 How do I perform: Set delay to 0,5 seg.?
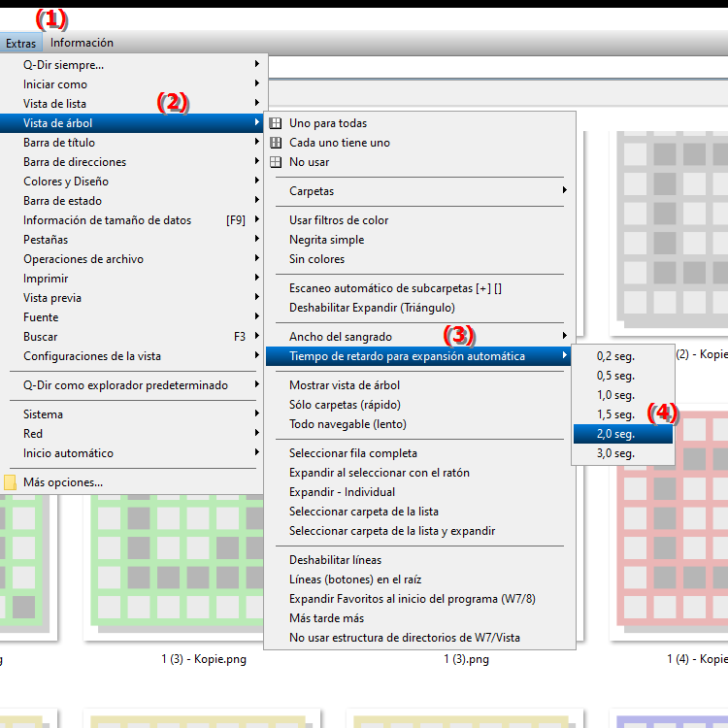pyautogui.click(x=622, y=376)
